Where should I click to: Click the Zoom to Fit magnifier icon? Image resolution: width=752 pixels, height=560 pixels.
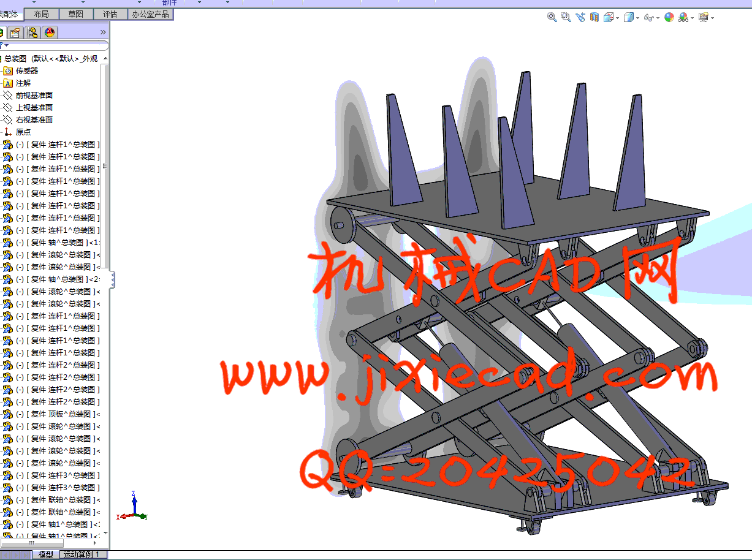point(552,18)
